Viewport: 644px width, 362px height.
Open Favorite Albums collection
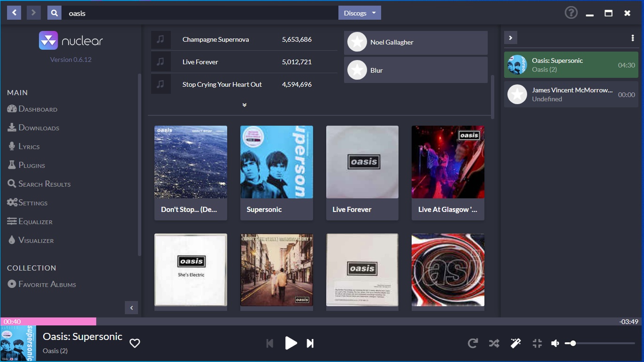[x=42, y=284]
